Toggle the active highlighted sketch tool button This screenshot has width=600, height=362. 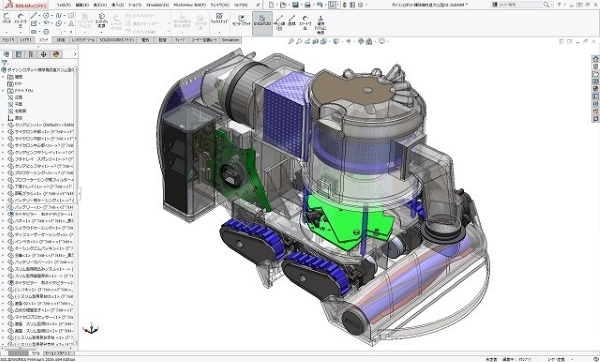point(262,23)
